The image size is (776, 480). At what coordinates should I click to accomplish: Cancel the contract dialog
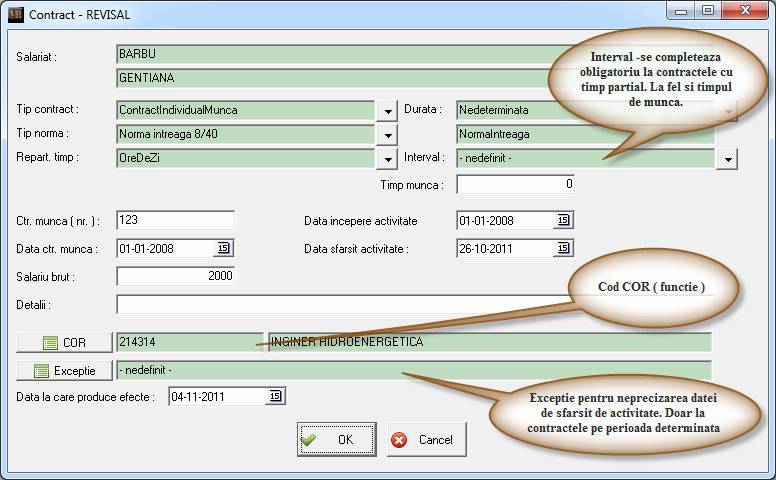click(x=426, y=439)
